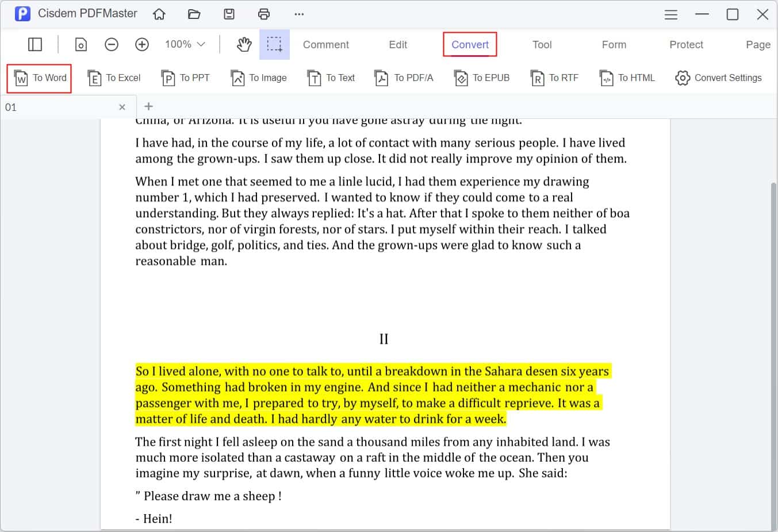Print the document

pos(263,14)
